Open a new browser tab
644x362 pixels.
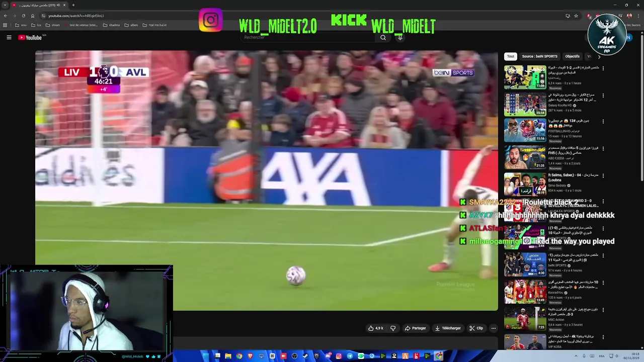point(73,5)
